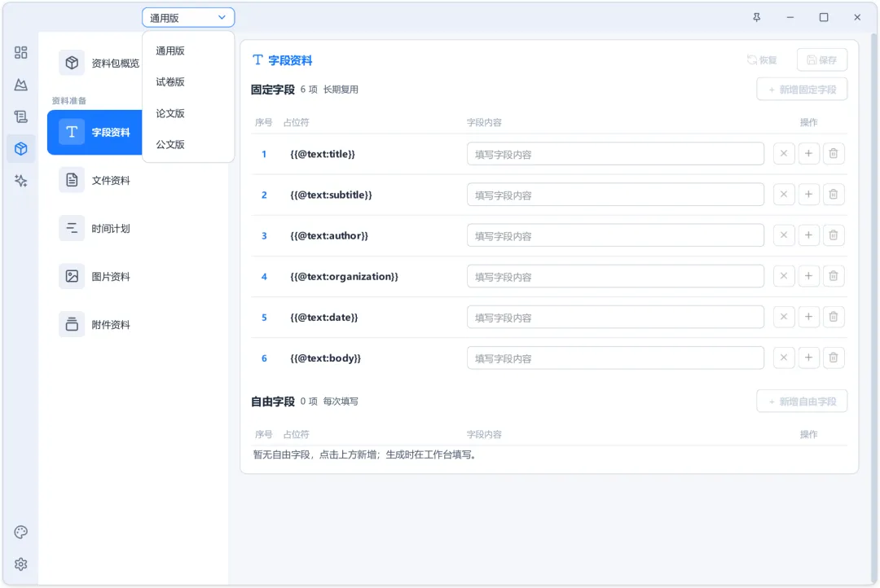This screenshot has width=880, height=588.
Task: Add row after date with plus icon
Action: pyautogui.click(x=809, y=317)
